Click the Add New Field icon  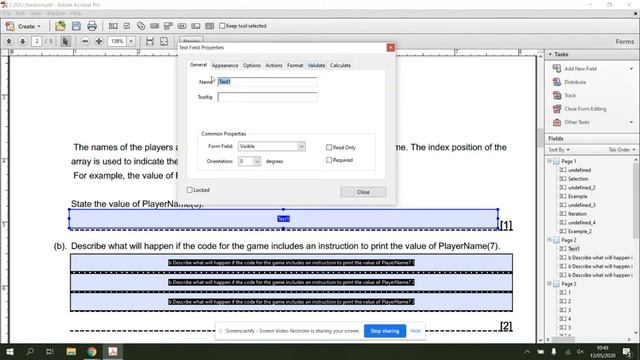557,69
